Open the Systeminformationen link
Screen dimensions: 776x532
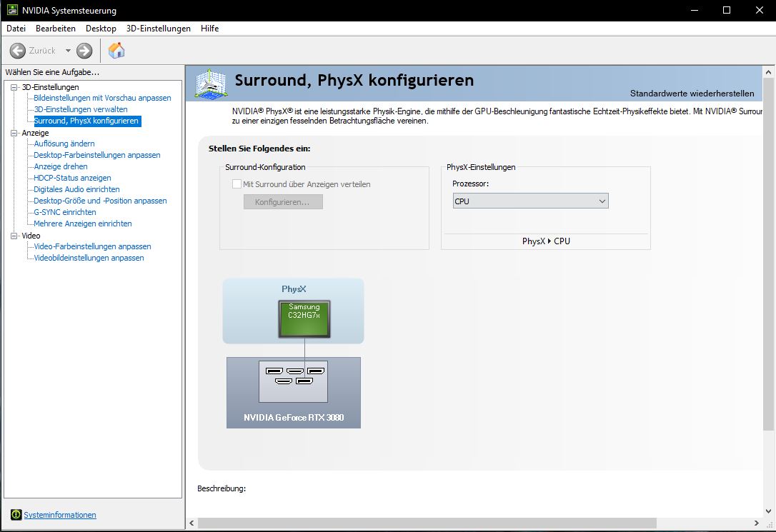60,515
